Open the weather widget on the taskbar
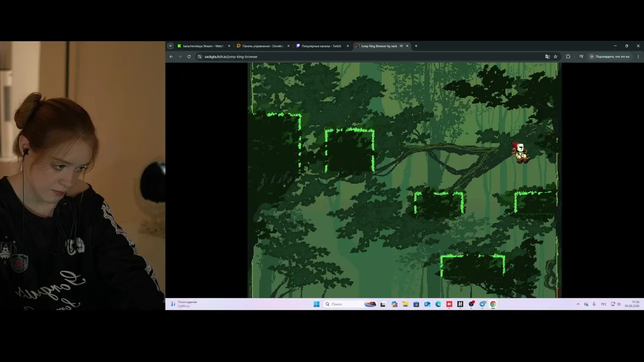This screenshot has height=362, width=644. [x=183, y=304]
